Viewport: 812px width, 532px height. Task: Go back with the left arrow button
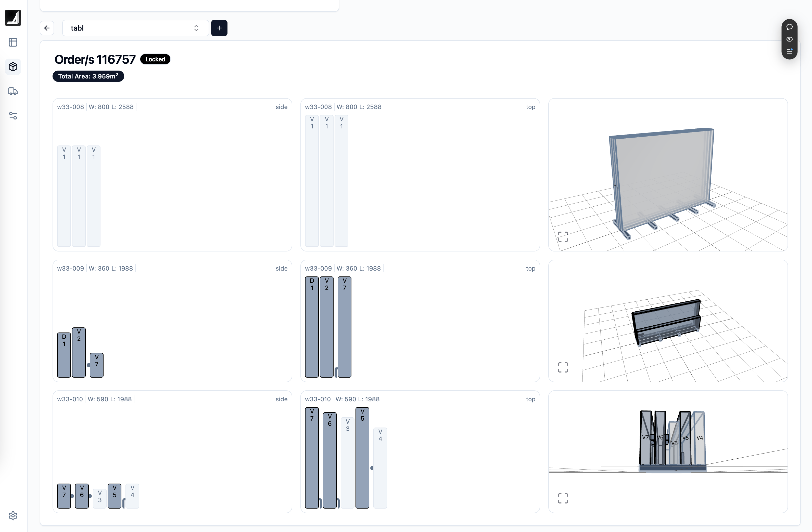pos(47,28)
